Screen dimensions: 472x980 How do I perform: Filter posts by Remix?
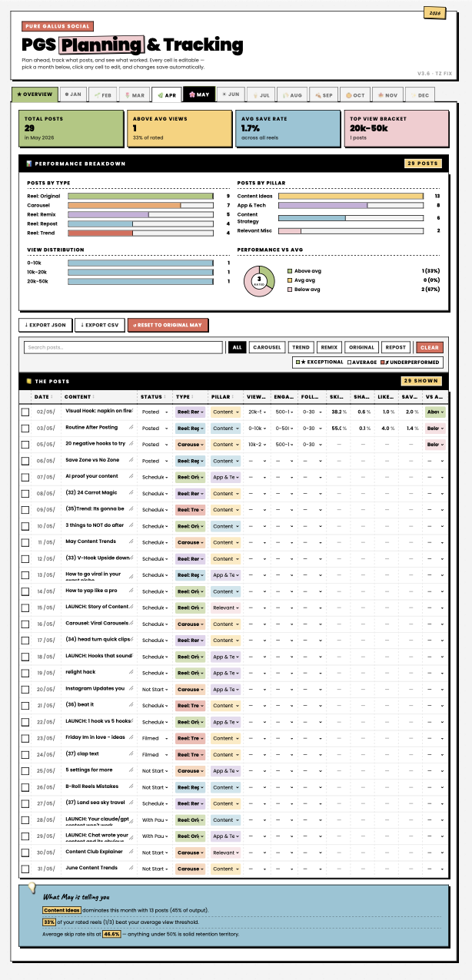pyautogui.click(x=330, y=347)
